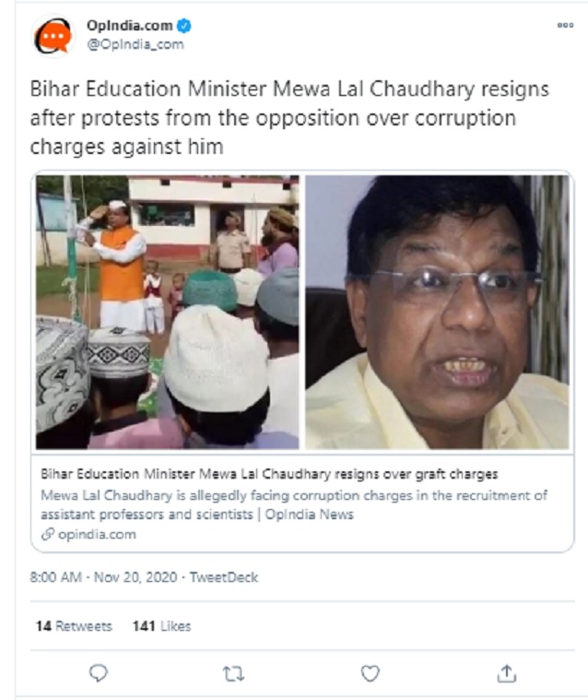Open the 8:00 AM Nov 20, 2020 timestamp
Screen dimensions: 588x700
103,576
